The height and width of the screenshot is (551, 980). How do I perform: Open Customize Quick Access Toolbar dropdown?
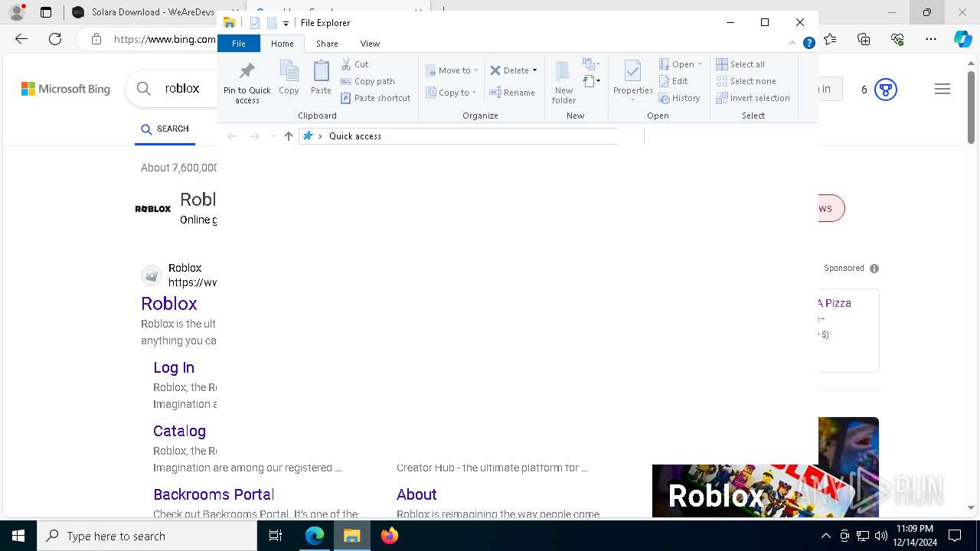[286, 24]
